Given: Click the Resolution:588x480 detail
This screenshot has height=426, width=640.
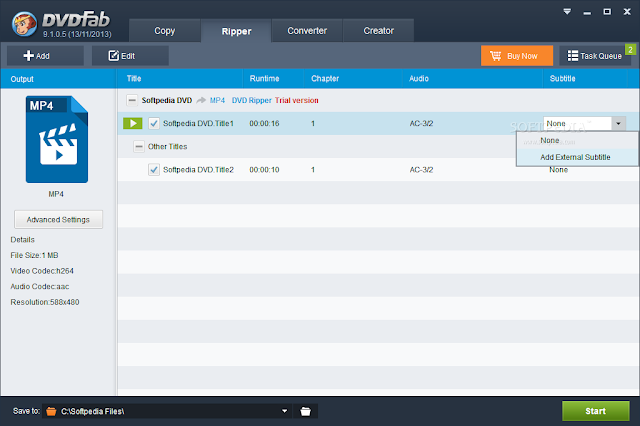Looking at the screenshot, I should (45, 302).
